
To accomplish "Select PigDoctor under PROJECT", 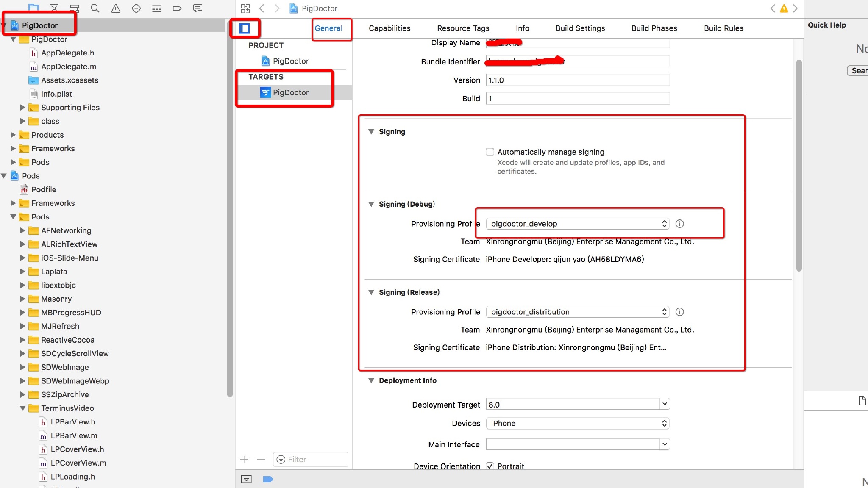I will click(290, 61).
